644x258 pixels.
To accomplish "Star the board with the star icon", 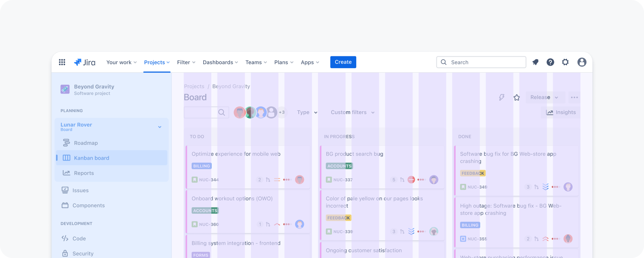I will click(x=517, y=97).
